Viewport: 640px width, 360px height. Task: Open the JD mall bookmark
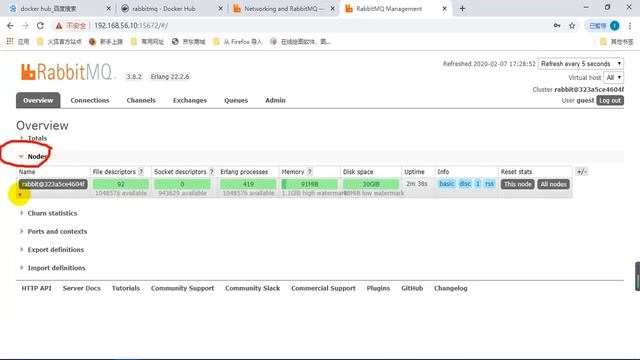tap(188, 42)
